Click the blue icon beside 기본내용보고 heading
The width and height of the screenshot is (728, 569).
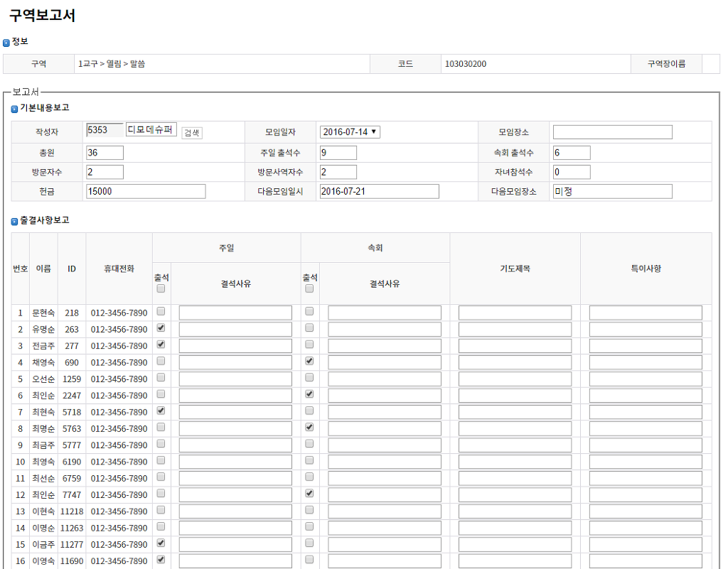coord(15,109)
